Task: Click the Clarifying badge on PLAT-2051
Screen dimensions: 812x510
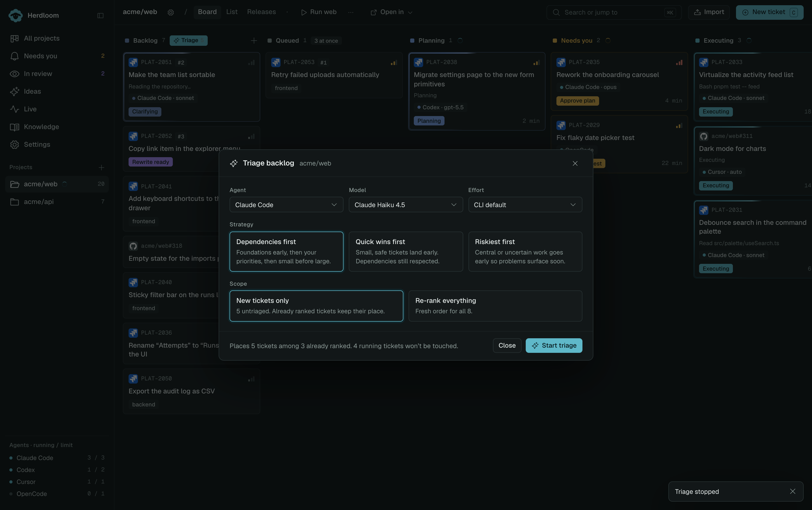Action: tap(145, 112)
